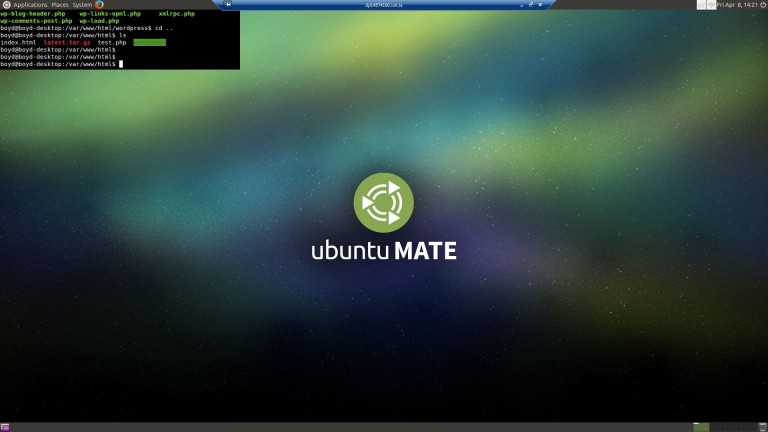Select the highlighted workspace in workspace switcher

(x=701, y=427)
